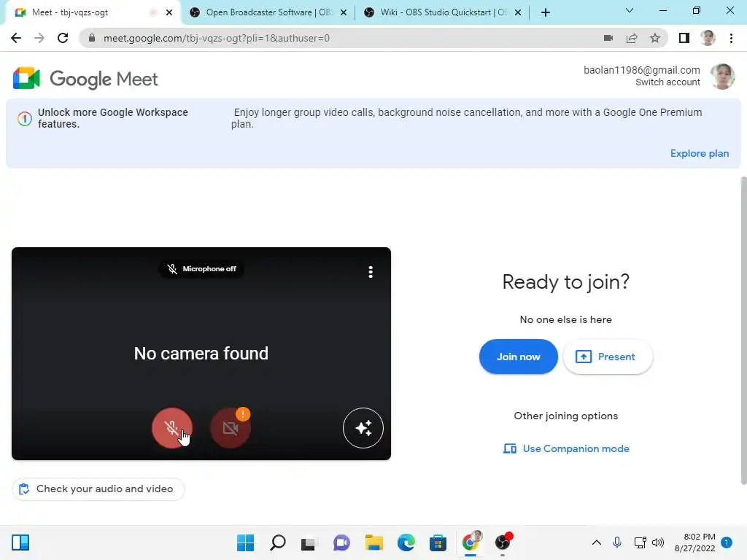Show hidden system tray icons

click(597, 542)
